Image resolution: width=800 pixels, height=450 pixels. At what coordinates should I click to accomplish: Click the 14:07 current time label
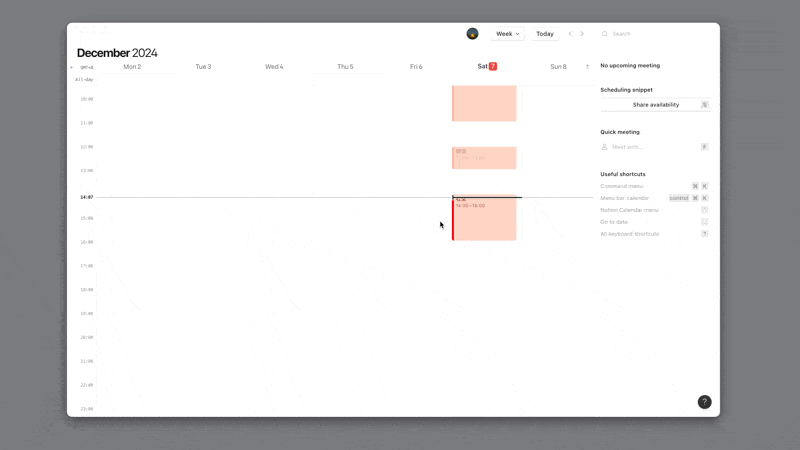(87, 197)
